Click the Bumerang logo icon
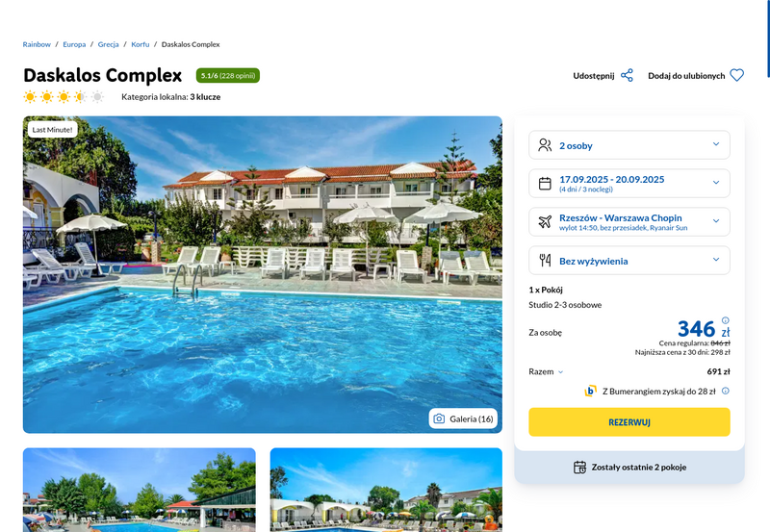Image resolution: width=770 pixels, height=532 pixels. click(x=590, y=391)
